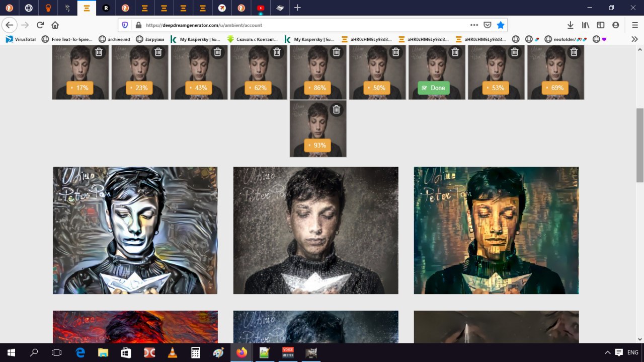
Task: Switch to the orange lightbulb tab
Action: (x=48, y=8)
